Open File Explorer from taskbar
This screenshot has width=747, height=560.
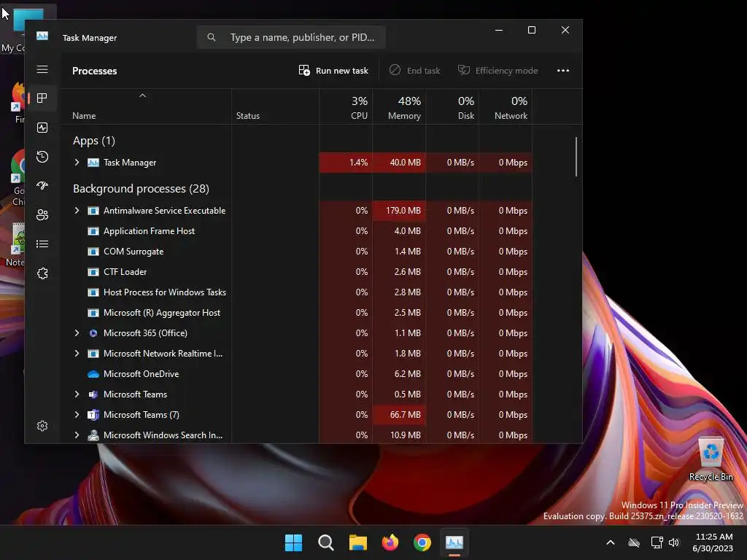point(357,542)
